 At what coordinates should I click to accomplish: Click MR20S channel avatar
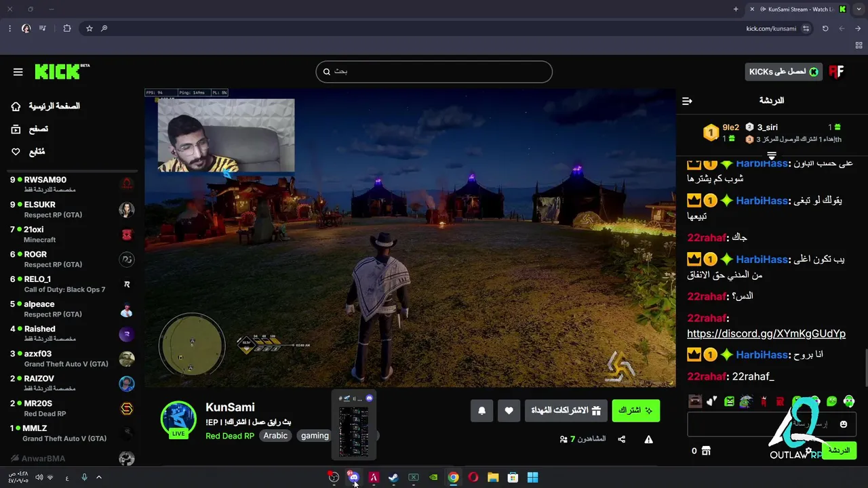[x=127, y=408]
